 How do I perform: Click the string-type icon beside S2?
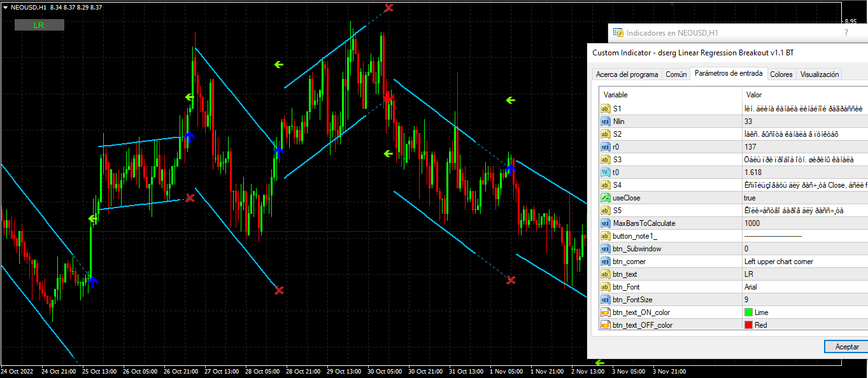(x=605, y=134)
